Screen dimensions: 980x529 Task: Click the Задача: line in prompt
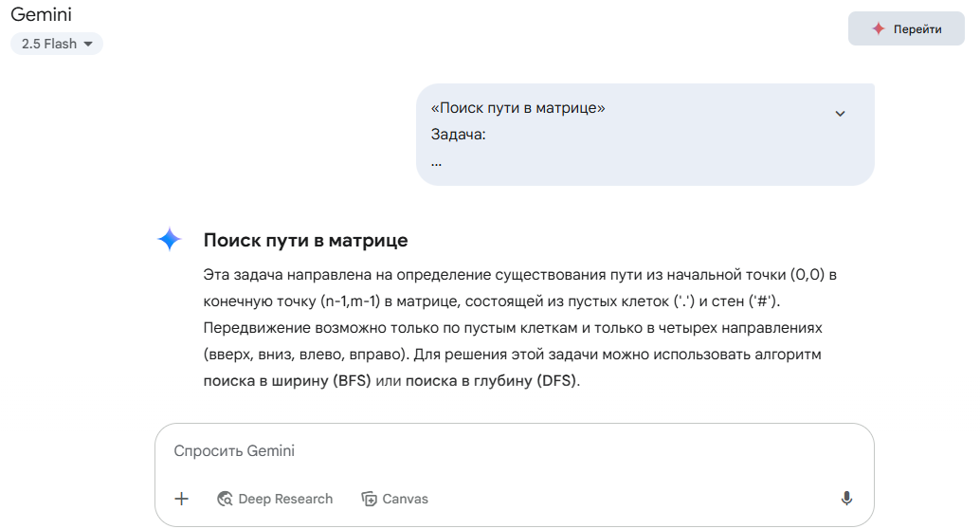[x=458, y=135]
